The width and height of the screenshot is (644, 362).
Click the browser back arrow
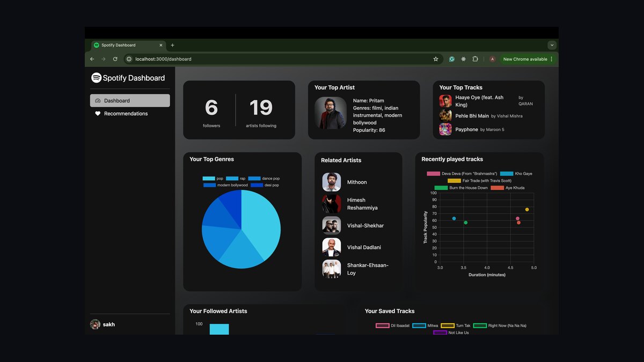[92, 59]
